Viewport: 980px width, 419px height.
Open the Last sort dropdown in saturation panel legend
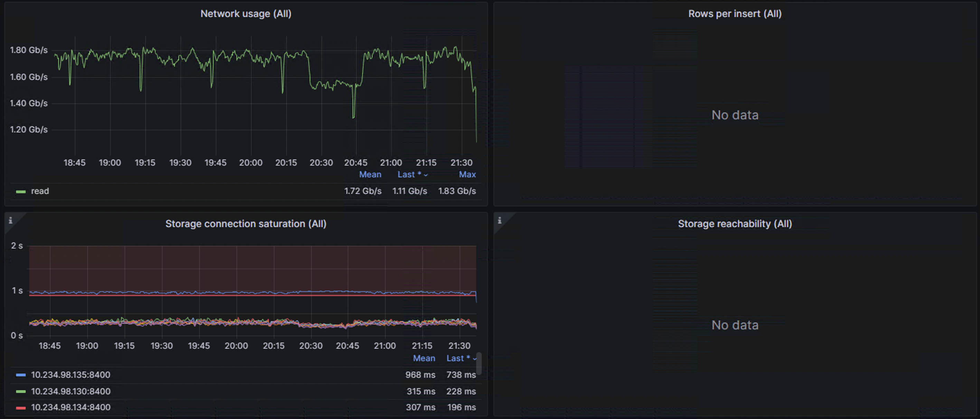[461, 358]
